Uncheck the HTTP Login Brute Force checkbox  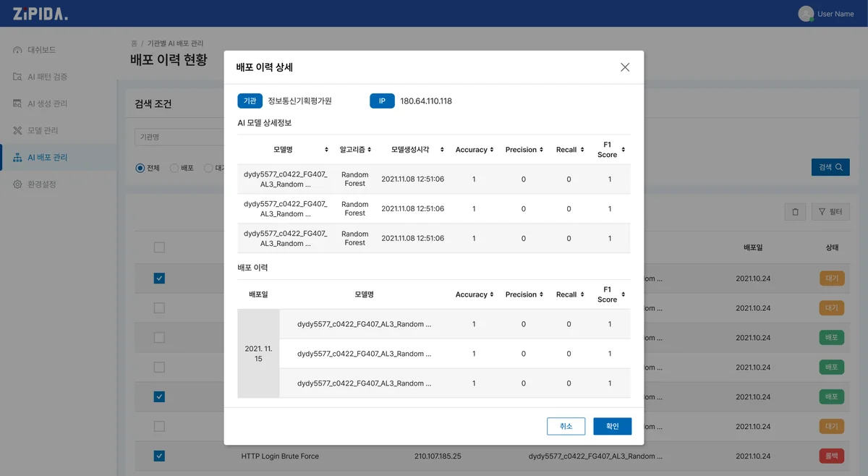pos(159,456)
